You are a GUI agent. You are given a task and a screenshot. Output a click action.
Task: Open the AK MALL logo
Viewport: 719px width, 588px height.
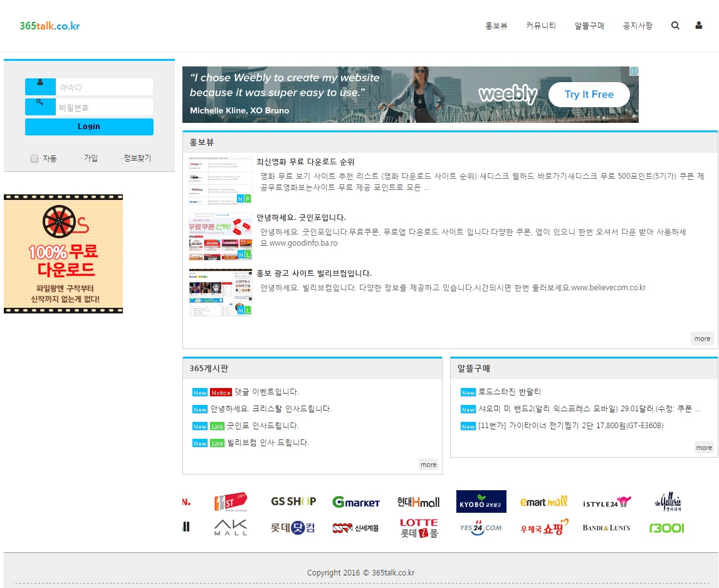[231, 527]
